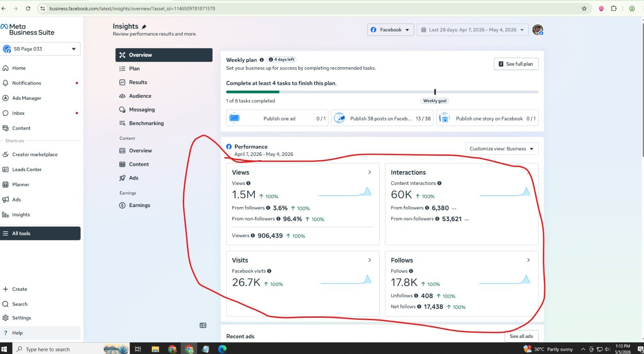Click info icon next to Facebook visits

[x=269, y=271]
